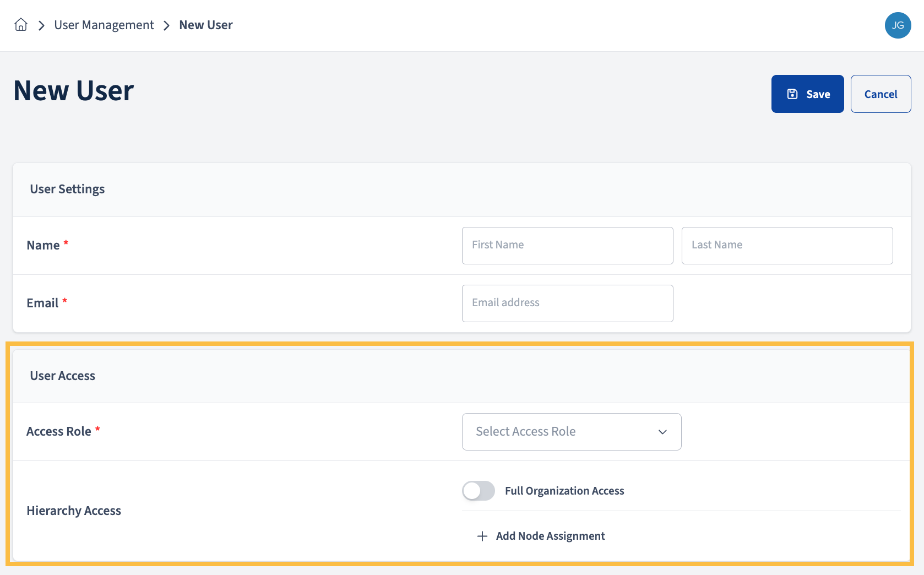Add a node assignment

(x=541, y=536)
